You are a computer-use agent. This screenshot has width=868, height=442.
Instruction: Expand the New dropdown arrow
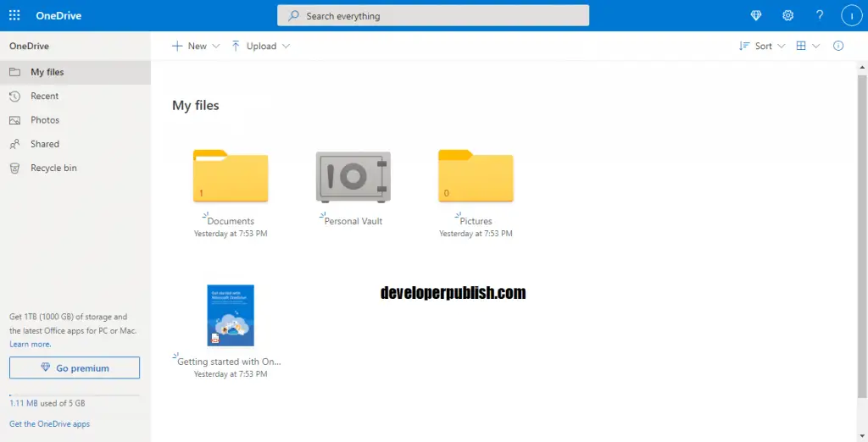click(x=216, y=46)
